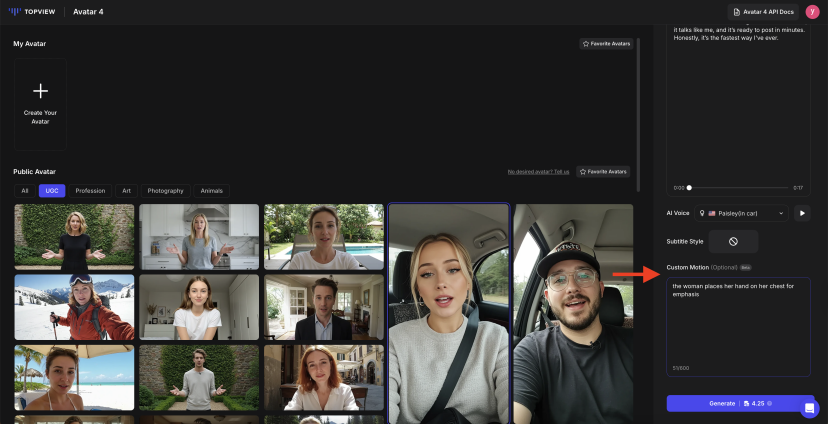Select the no-subtitle style icon
The height and width of the screenshot is (424, 828).
coord(732,241)
